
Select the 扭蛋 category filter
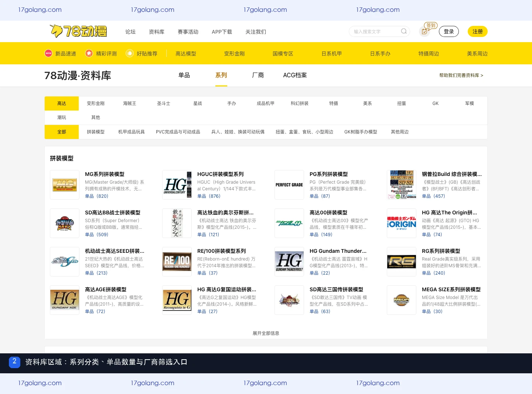tap(402, 103)
